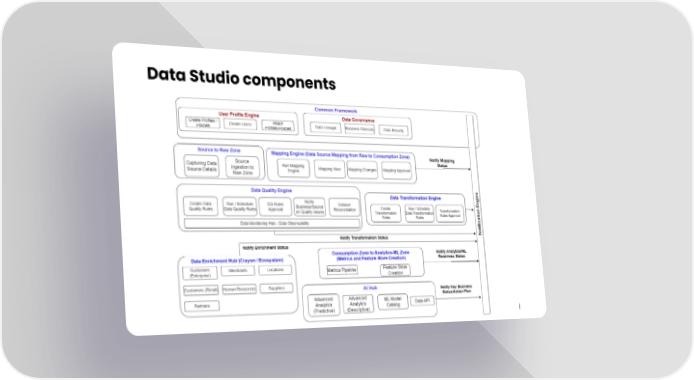This screenshot has height=380, width=694.
Task: Select the ML Model Catalog box
Action: 393,302
